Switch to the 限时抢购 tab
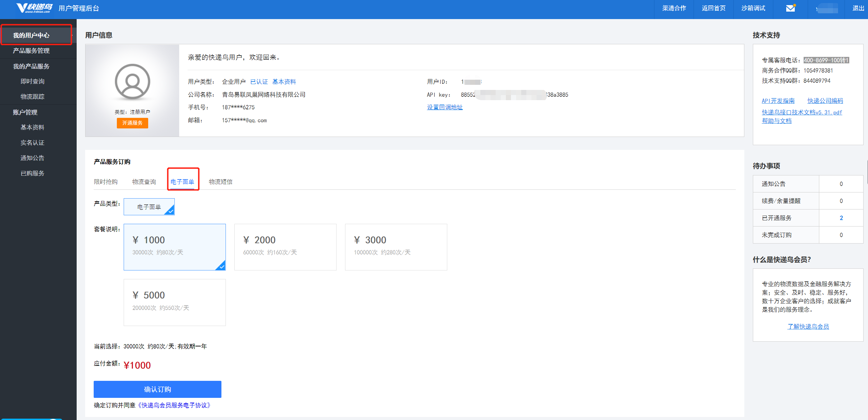Viewport: 868px width, 420px height. click(x=106, y=182)
